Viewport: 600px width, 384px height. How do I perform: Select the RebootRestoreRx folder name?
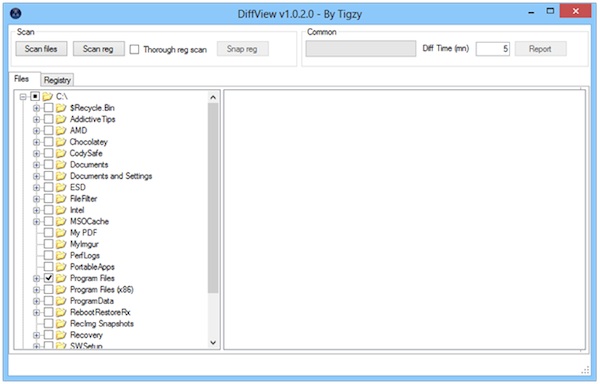coord(100,312)
